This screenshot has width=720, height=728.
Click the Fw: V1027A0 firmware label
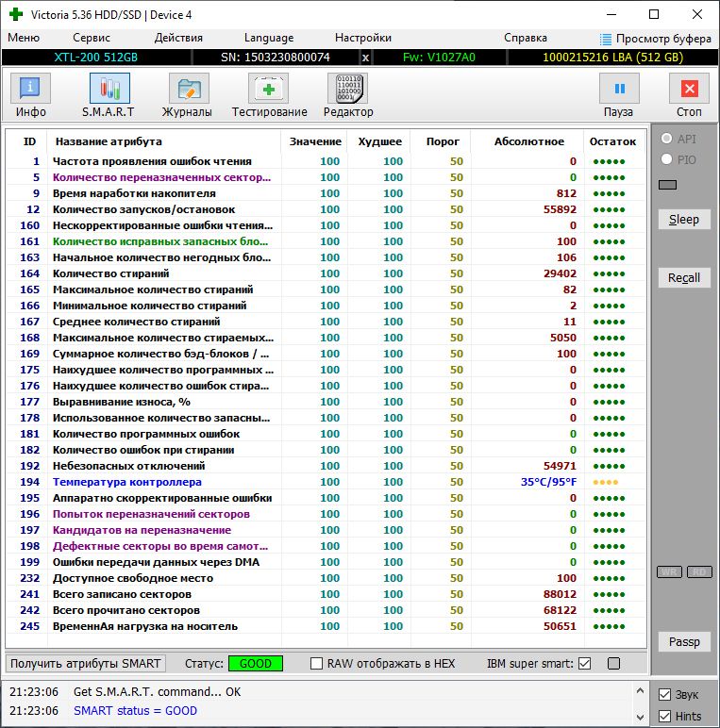point(439,58)
